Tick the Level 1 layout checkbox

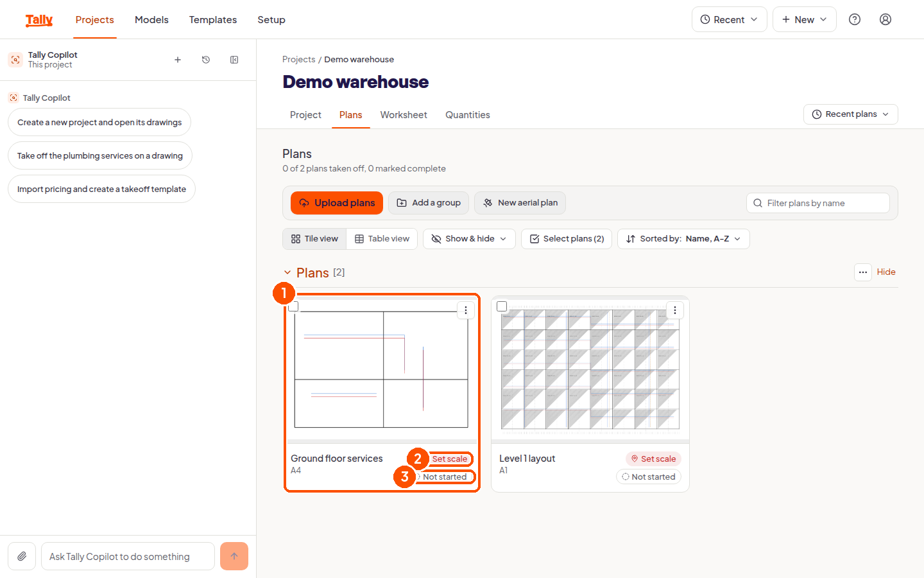coord(502,307)
